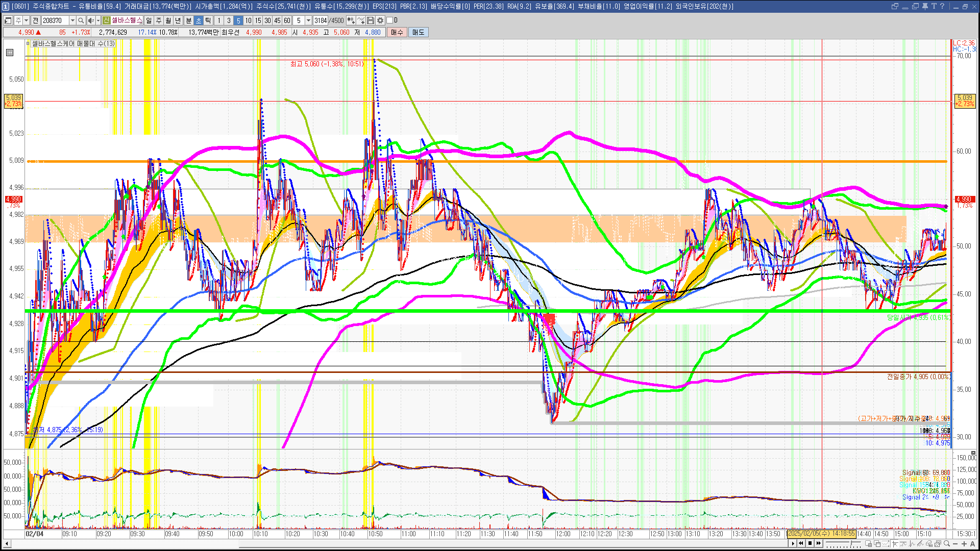Image resolution: width=980 pixels, height=551 pixels.
Task: Click the speaker sound icon in the toolbar
Action: pos(91,20)
